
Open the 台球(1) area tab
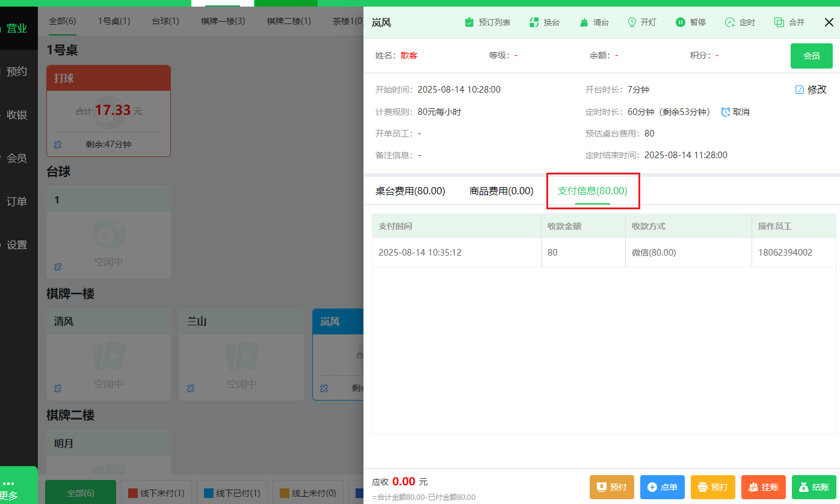click(x=165, y=20)
